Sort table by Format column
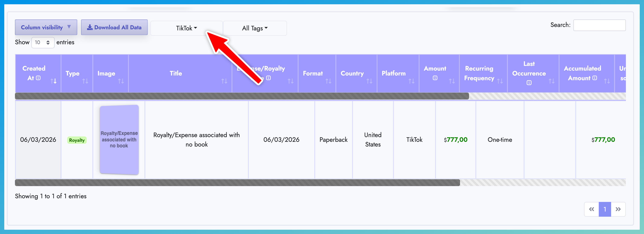Image resolution: width=644 pixels, height=234 pixels. 328,81
